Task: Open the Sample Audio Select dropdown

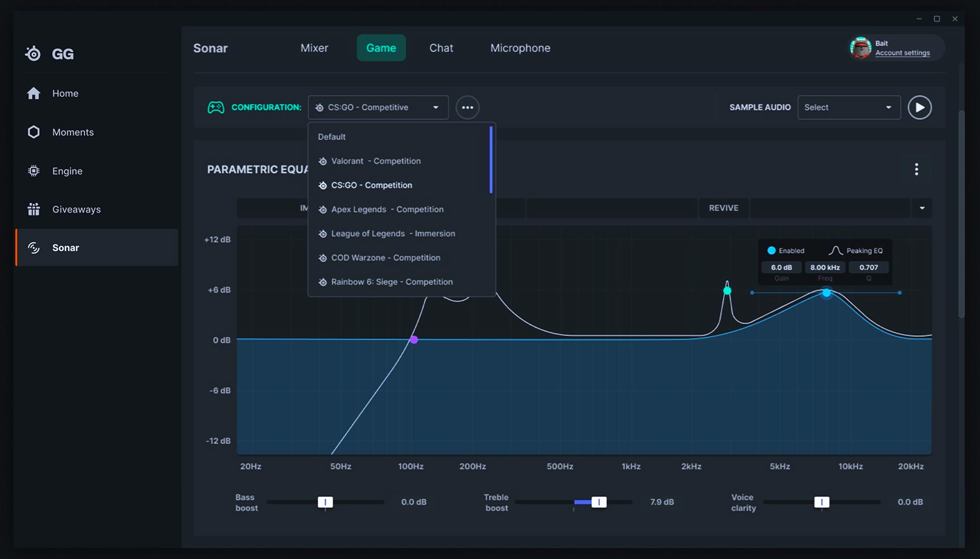Action: pyautogui.click(x=849, y=107)
